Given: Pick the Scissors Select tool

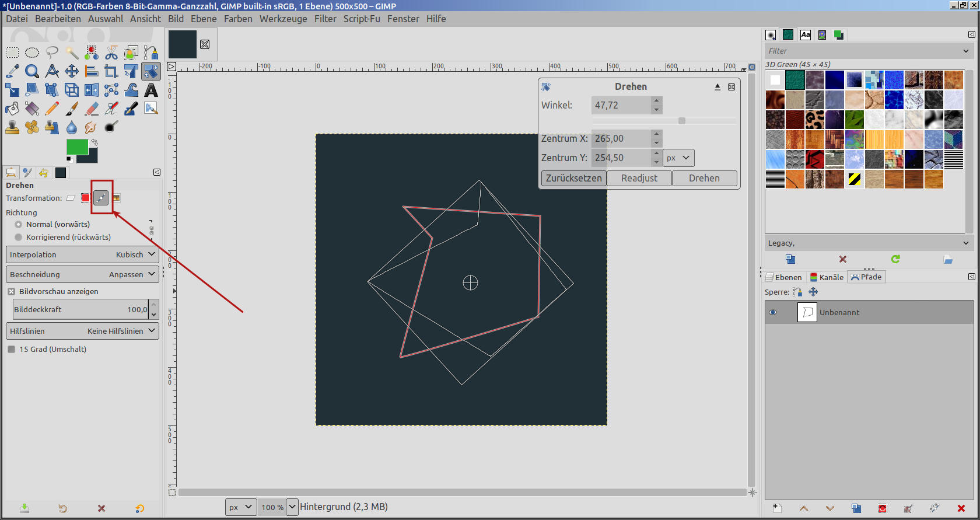Looking at the screenshot, I should tap(111, 53).
